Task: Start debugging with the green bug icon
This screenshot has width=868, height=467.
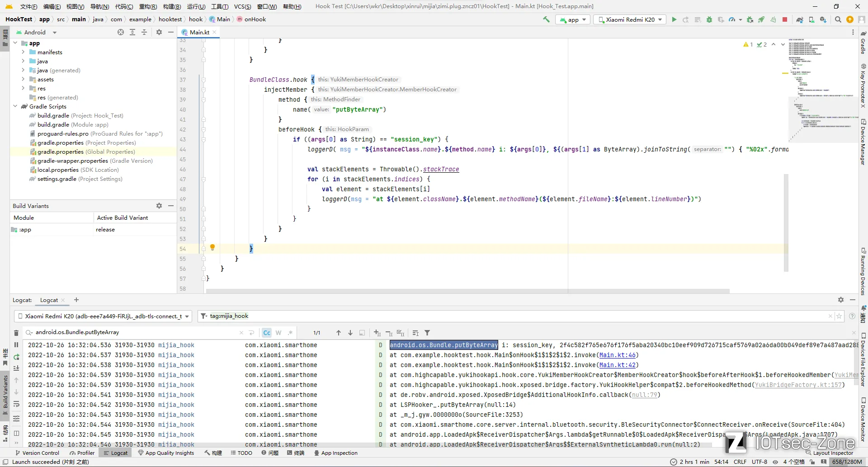Action: pos(709,19)
